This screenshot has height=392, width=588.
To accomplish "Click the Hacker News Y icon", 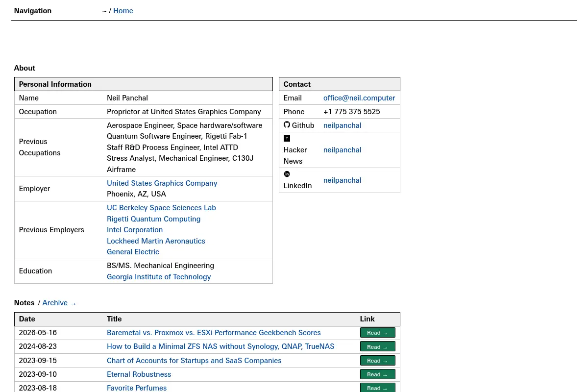I will tap(287, 138).
